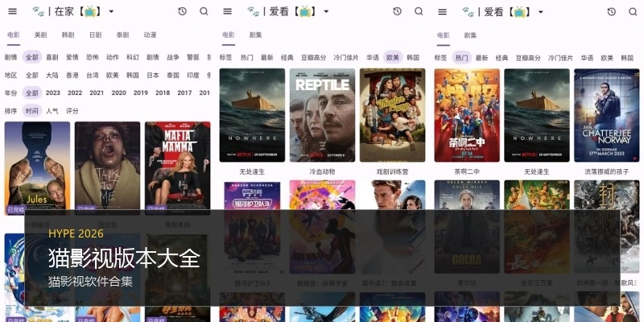Open the Jules movie poster
The width and height of the screenshot is (644, 322).
tap(37, 168)
